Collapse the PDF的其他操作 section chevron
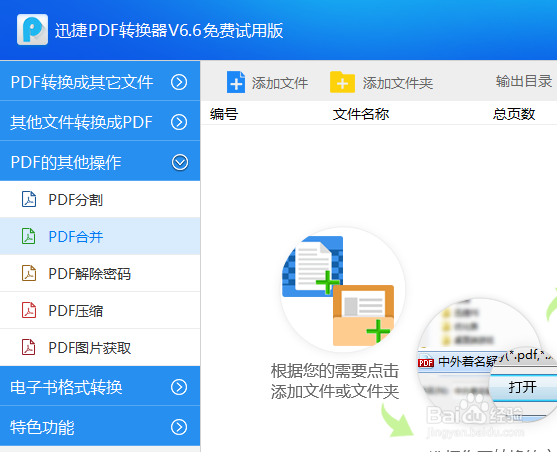This screenshot has width=557, height=452. [x=180, y=162]
